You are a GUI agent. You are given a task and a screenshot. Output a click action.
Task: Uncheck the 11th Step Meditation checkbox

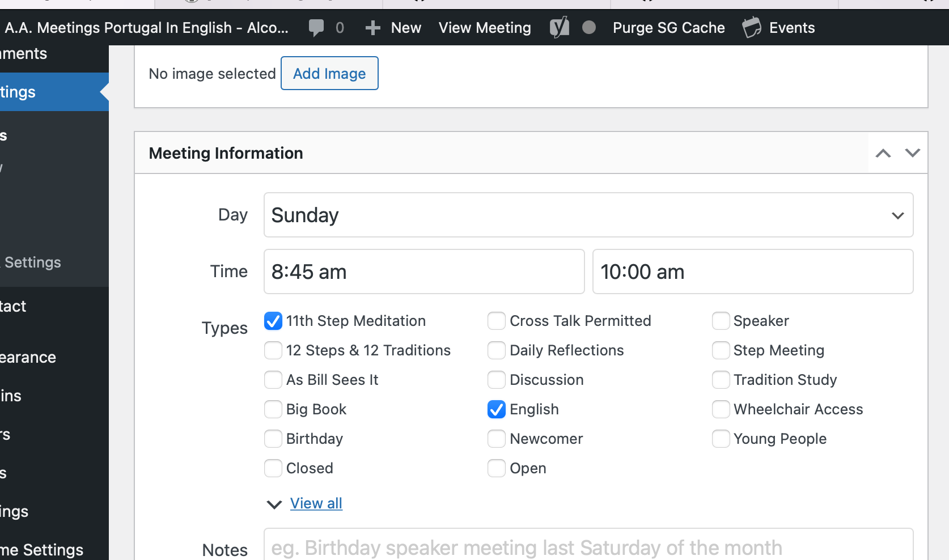273,321
